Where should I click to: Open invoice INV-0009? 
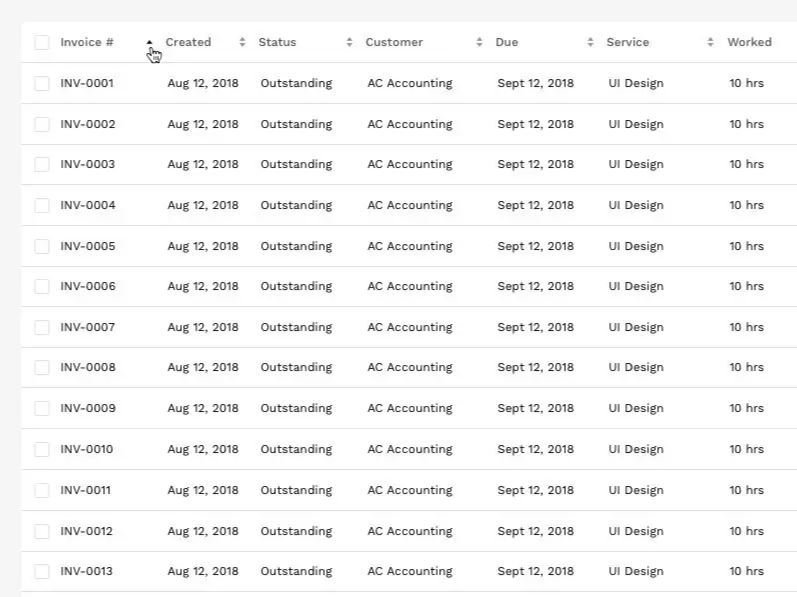[x=87, y=408]
